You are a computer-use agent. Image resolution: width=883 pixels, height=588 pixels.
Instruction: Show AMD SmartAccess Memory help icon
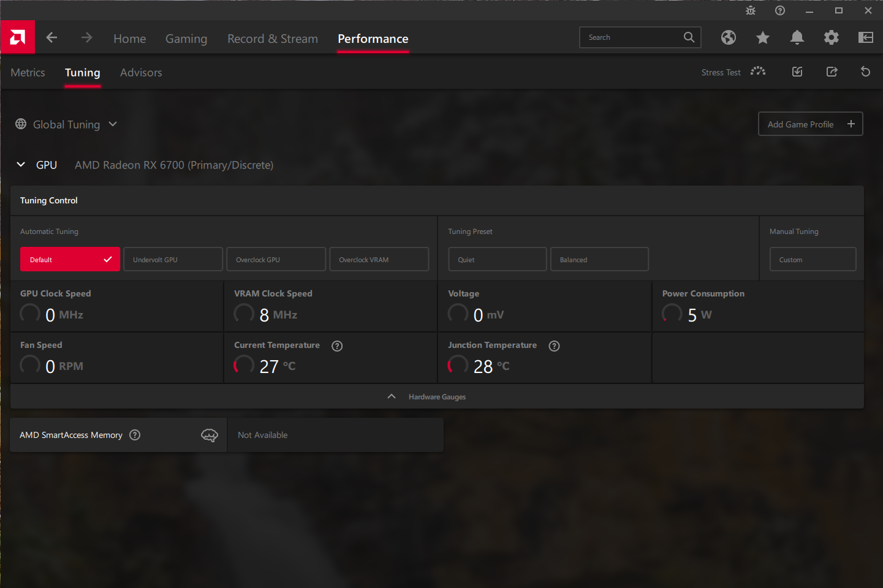[x=135, y=435]
